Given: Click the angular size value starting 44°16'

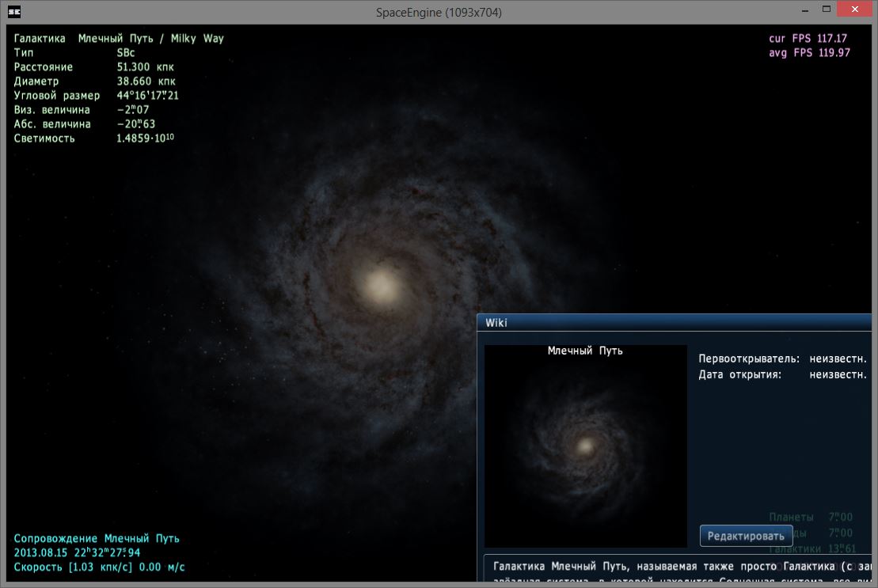Looking at the screenshot, I should pyautogui.click(x=147, y=95).
